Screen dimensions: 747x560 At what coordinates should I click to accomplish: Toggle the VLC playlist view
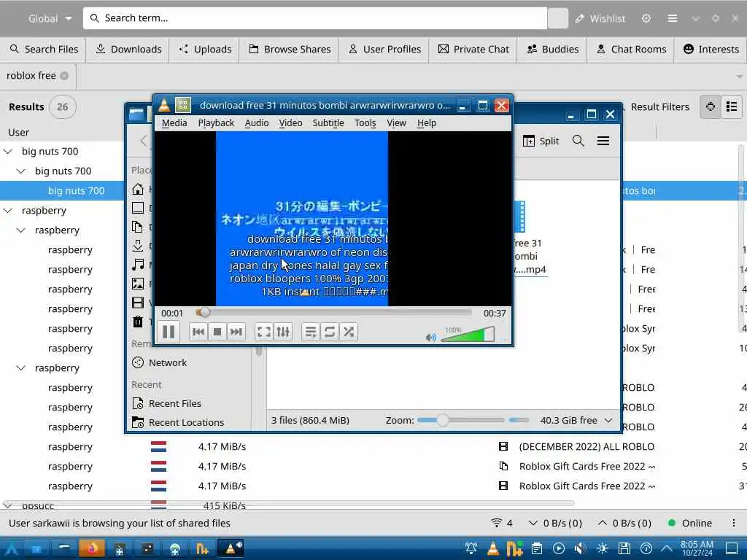(x=311, y=332)
